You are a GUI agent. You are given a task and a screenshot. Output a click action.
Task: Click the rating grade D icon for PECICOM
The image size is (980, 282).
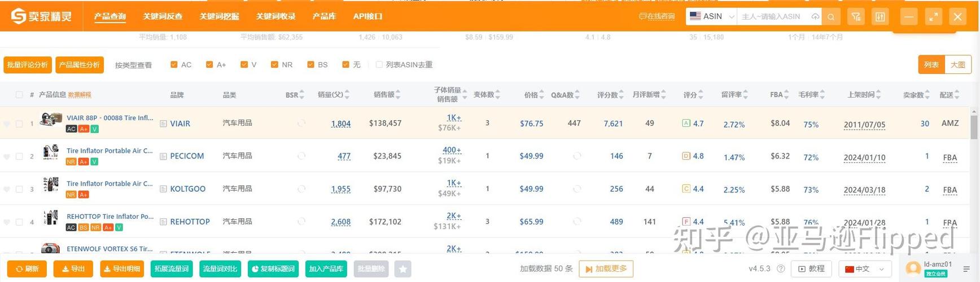(686, 156)
